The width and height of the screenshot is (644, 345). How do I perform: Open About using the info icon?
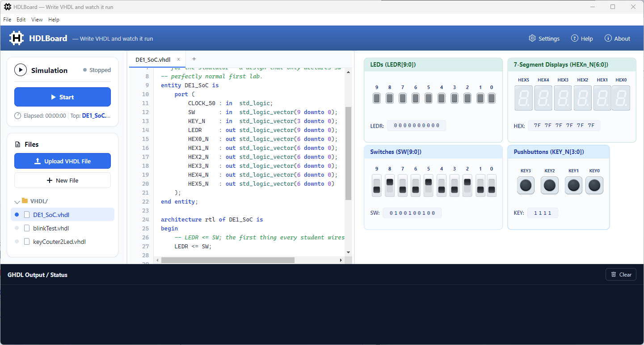click(608, 38)
